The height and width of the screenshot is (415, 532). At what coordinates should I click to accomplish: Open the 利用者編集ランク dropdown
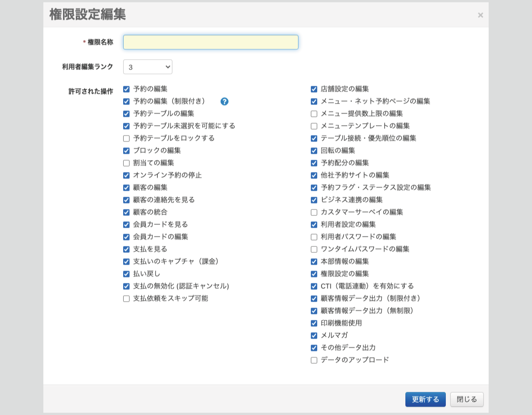coord(148,67)
